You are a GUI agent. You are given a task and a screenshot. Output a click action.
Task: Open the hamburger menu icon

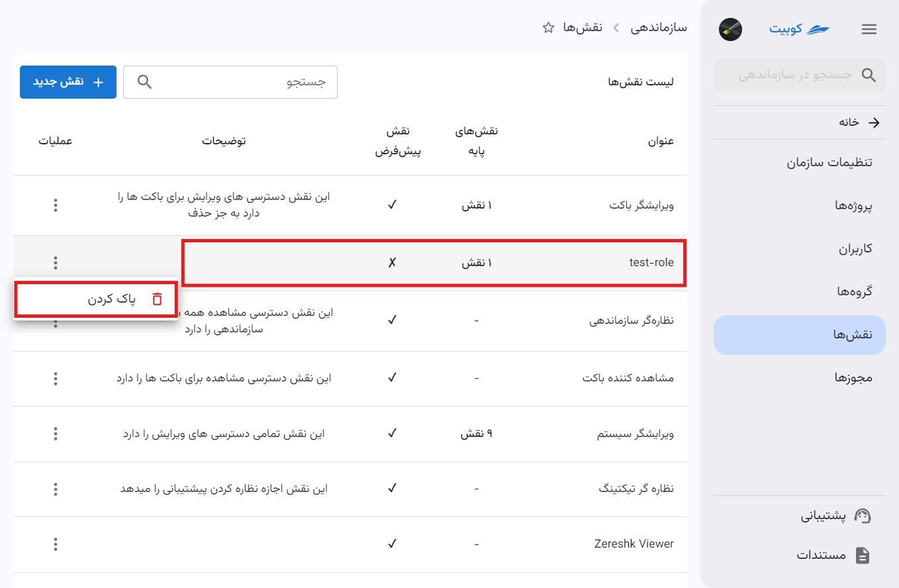point(869,29)
